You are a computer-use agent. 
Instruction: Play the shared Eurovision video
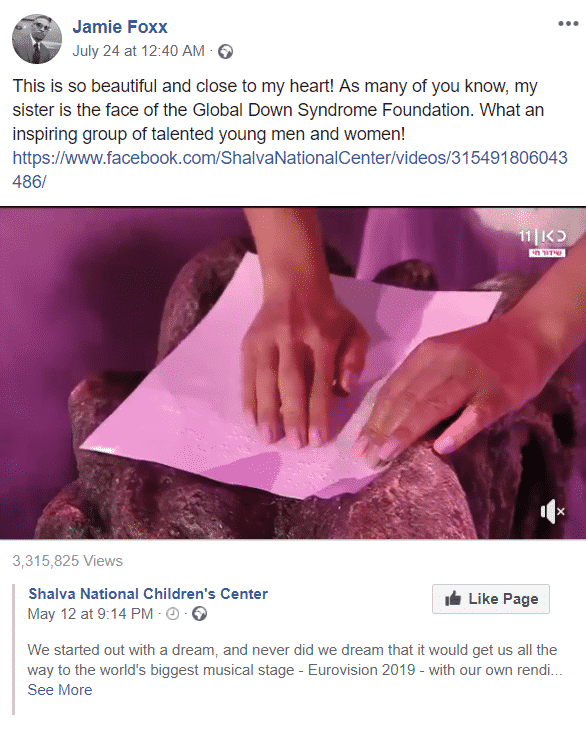293,373
